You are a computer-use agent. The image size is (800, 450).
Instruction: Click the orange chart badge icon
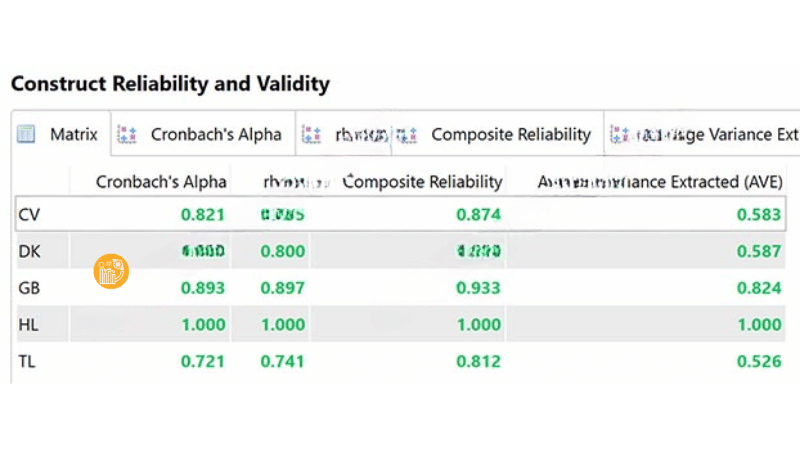pos(111,270)
